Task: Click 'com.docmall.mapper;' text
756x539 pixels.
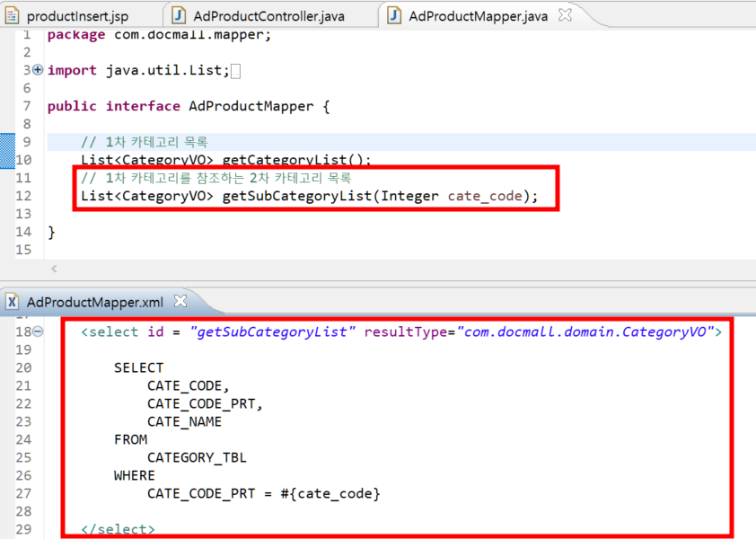Action: 193,35
